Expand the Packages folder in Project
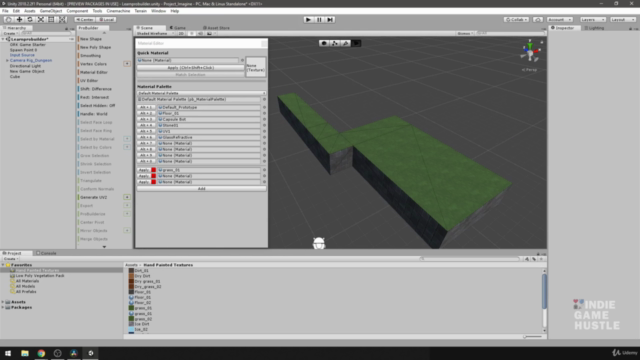 tap(3, 307)
